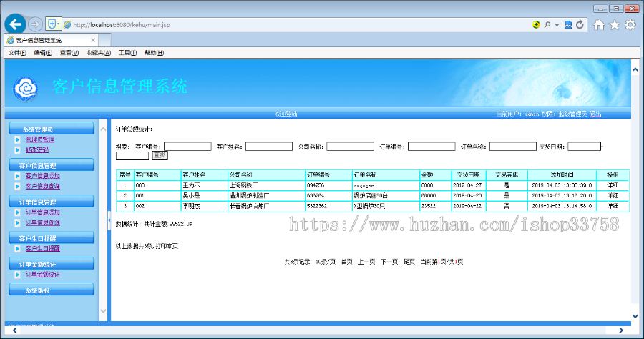Image resolution: width=644 pixels, height=339 pixels.
Task: Click the sidebar scrollbar up arrow
Action: click(104, 129)
